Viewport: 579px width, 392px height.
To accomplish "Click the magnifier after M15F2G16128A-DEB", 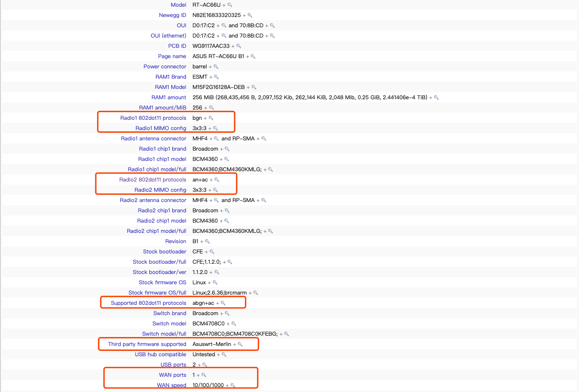I will click(254, 87).
